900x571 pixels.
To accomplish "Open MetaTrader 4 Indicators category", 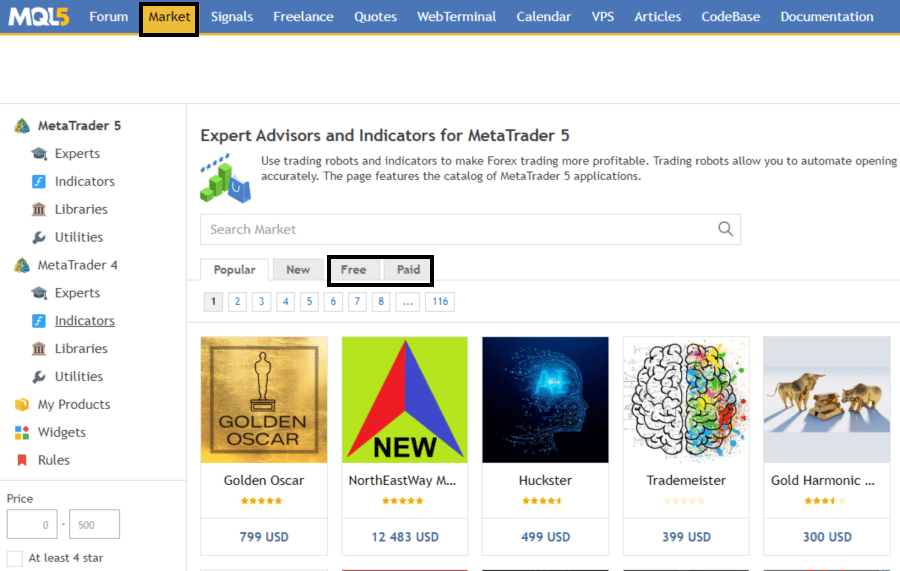I will [84, 321].
